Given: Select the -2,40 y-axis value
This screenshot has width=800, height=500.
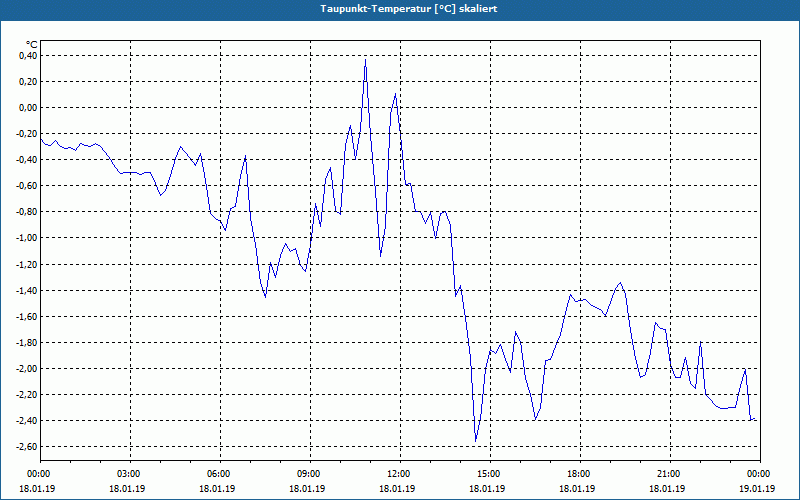Looking at the screenshot, I should pyautogui.click(x=26, y=420).
